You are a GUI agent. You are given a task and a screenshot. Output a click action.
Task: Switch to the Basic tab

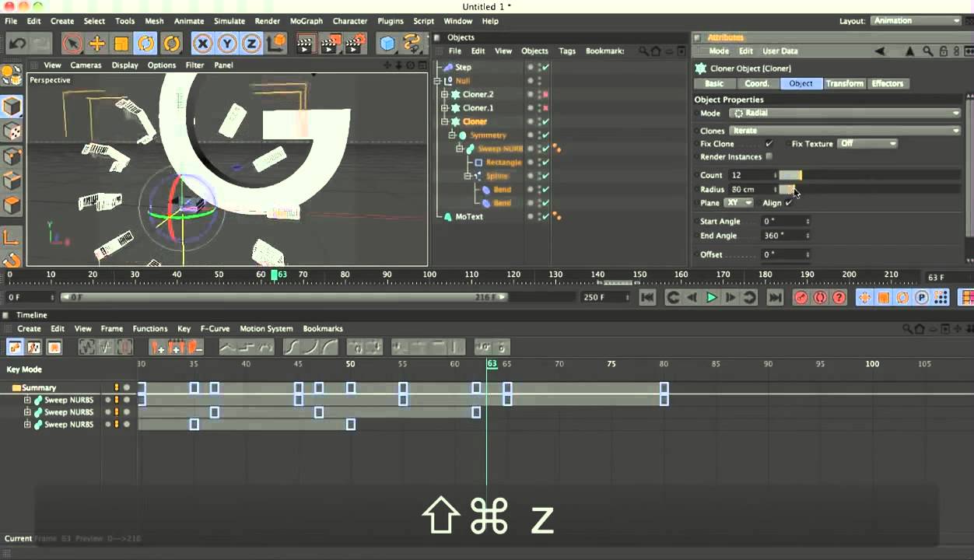pos(714,83)
